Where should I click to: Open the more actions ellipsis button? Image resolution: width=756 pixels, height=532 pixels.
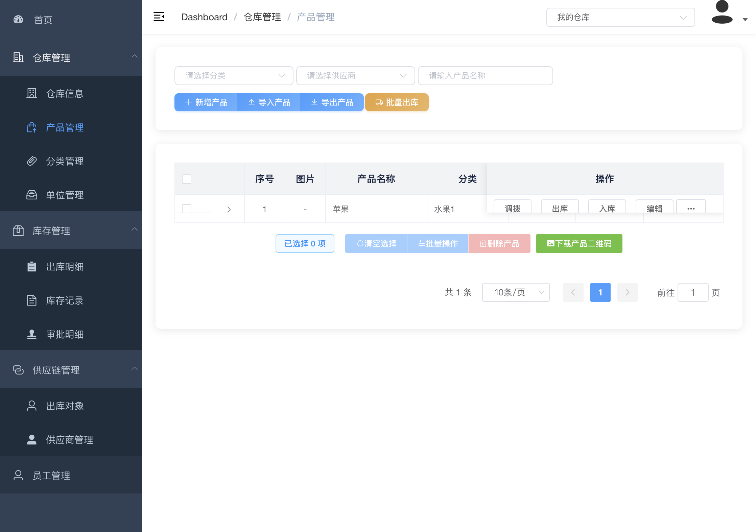pyautogui.click(x=691, y=208)
